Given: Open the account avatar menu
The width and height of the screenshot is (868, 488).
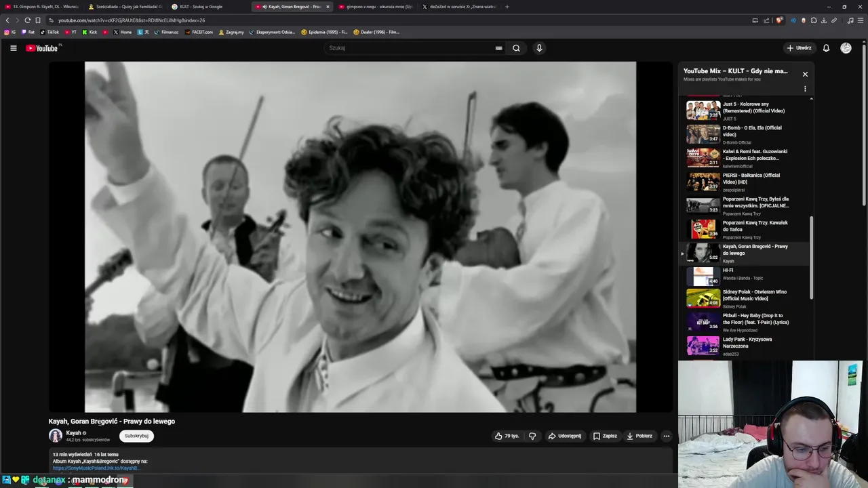Looking at the screenshot, I should tap(846, 48).
